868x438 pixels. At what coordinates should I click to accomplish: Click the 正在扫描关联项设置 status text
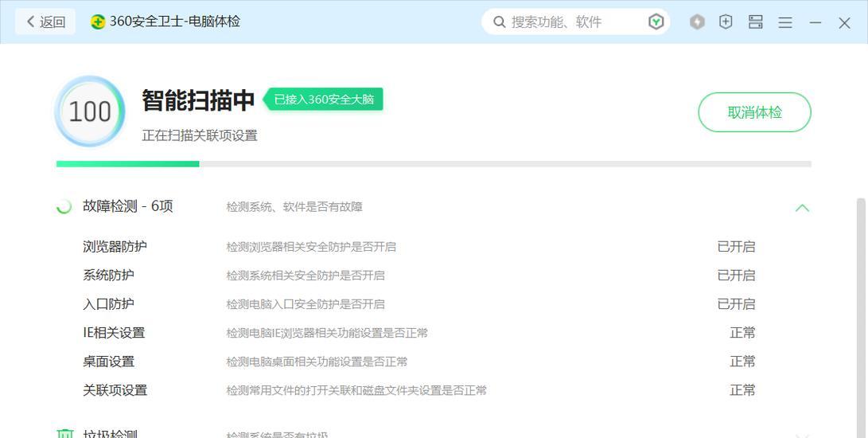pos(200,135)
